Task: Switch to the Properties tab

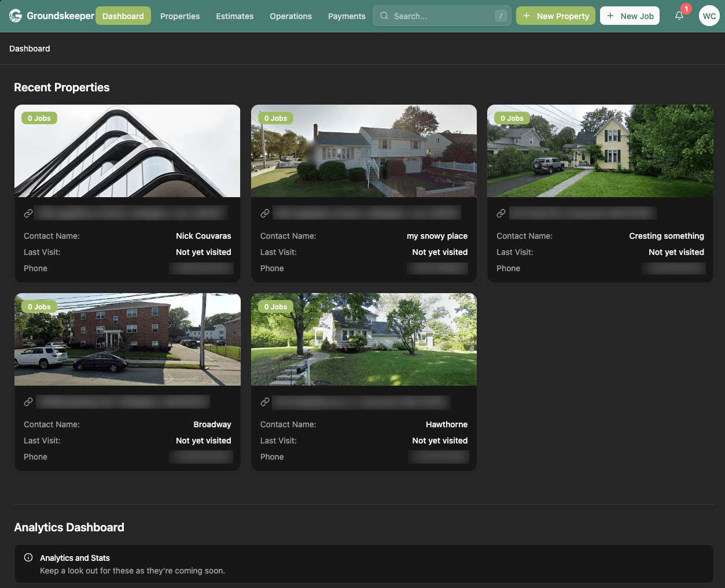Action: (179, 16)
